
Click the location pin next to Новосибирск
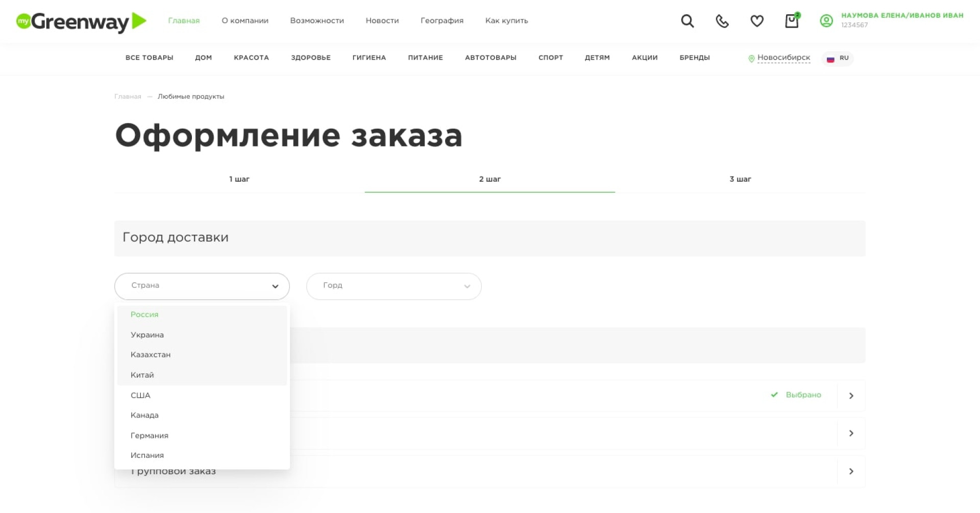point(751,59)
